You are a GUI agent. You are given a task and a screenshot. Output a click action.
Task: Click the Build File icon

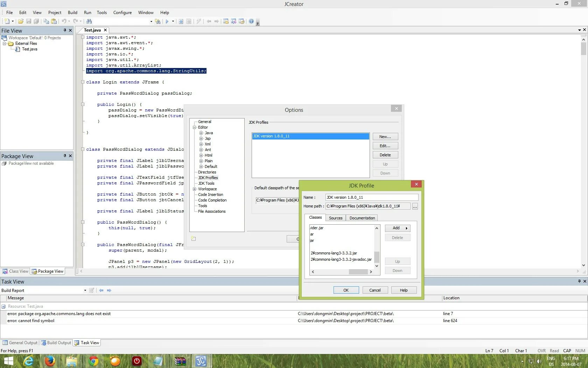click(x=181, y=21)
